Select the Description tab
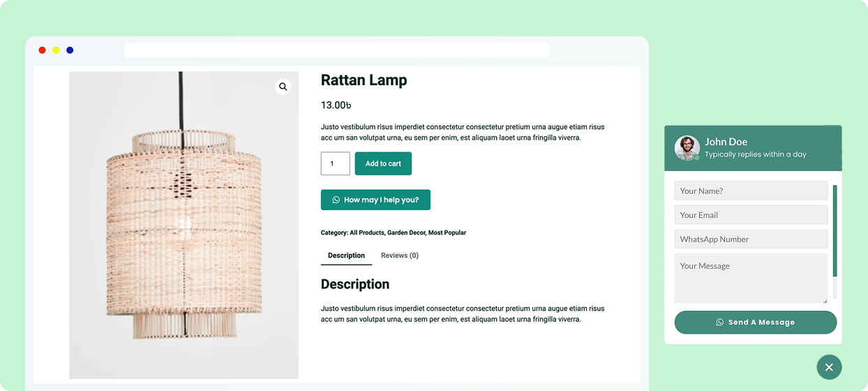This screenshot has width=868, height=391. 346,256
